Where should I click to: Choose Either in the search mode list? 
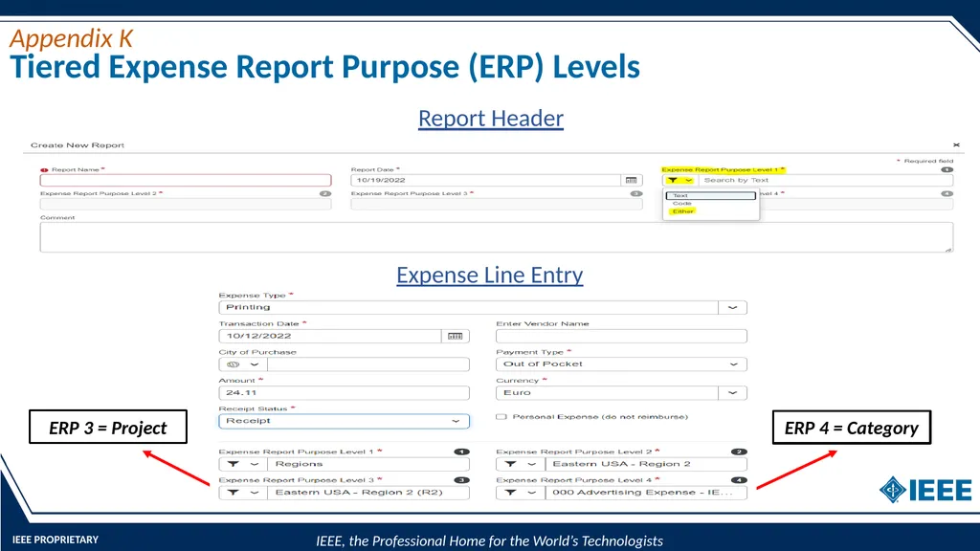tap(682, 211)
